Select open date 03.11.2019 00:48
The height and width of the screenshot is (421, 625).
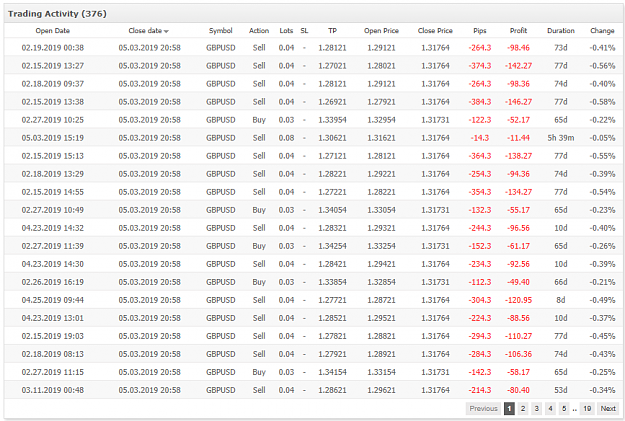coord(53,390)
